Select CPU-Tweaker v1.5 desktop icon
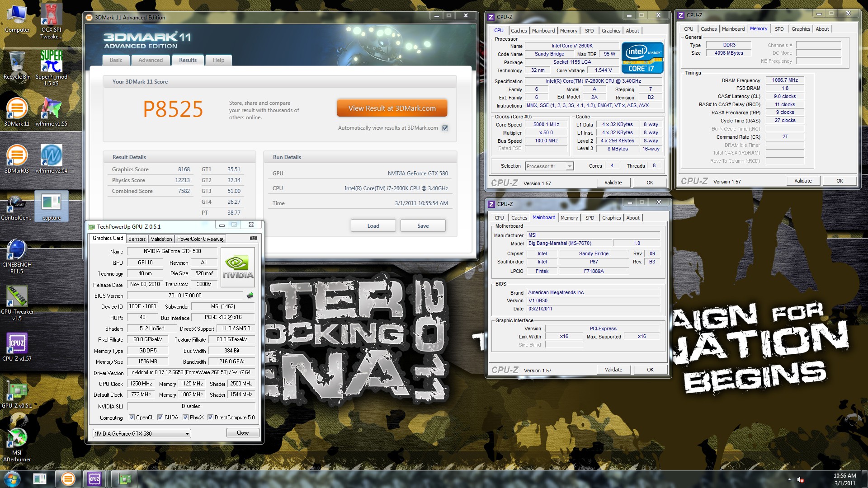Screen dimensions: 868x488 pos(17,304)
